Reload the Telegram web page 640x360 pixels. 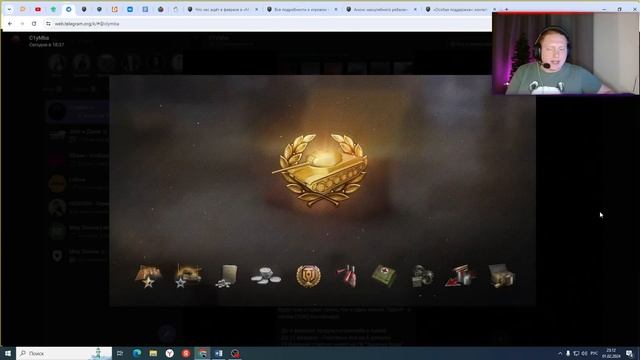tap(34, 24)
